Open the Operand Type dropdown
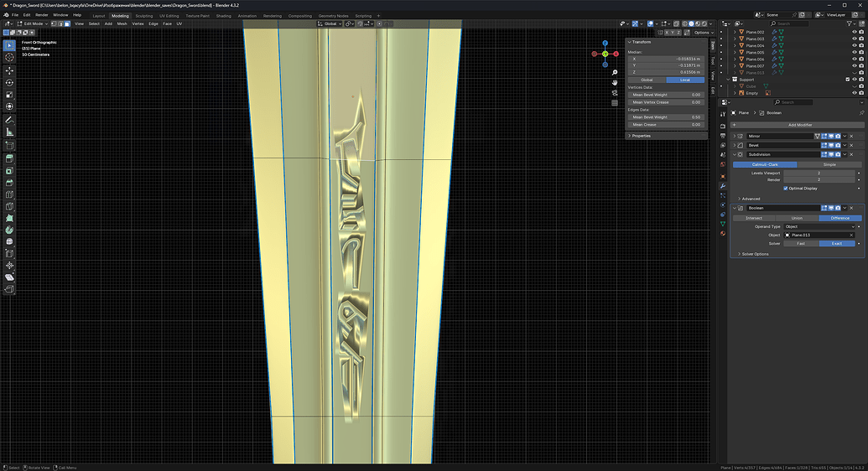Screen dimensions: 868x471 [819, 226]
